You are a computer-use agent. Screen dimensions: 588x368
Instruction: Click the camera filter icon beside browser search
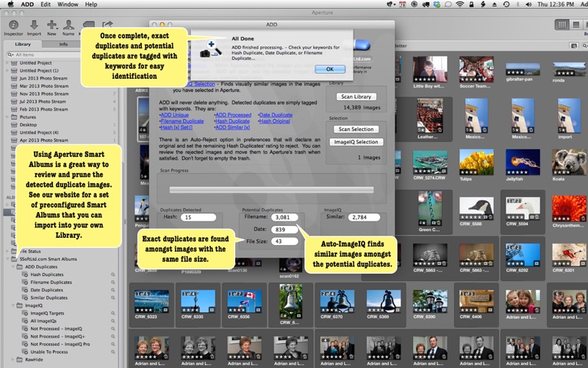(x=574, y=46)
